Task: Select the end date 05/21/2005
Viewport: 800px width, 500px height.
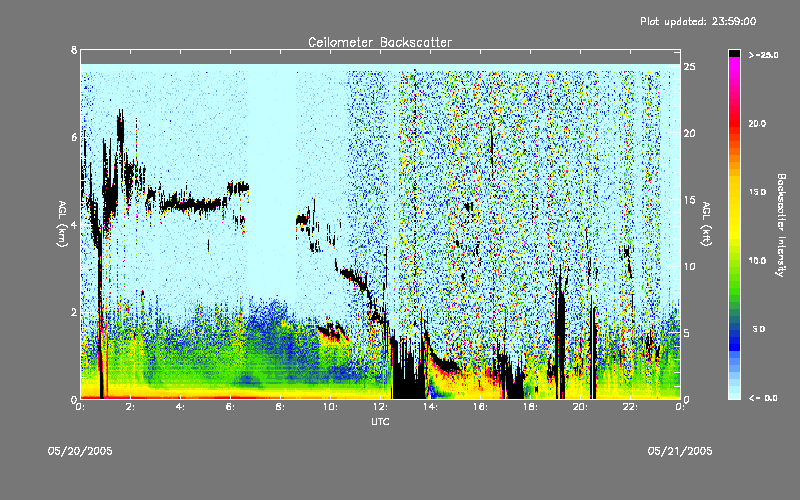Action: [680, 451]
